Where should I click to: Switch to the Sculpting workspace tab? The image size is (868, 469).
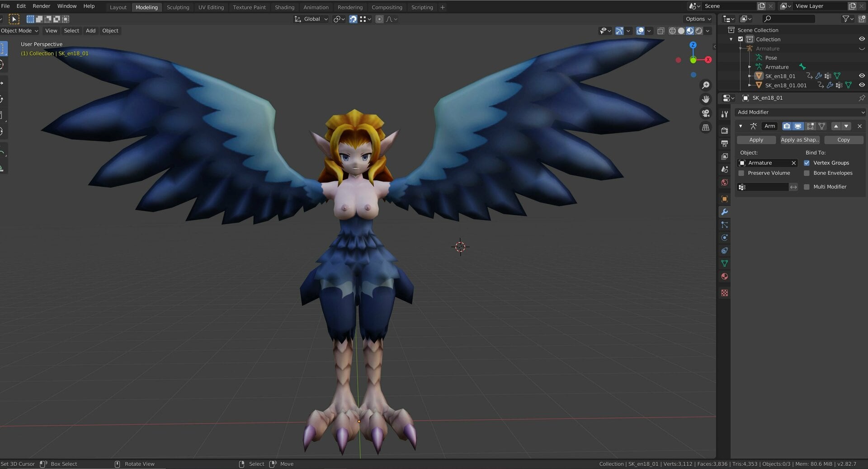tap(178, 7)
